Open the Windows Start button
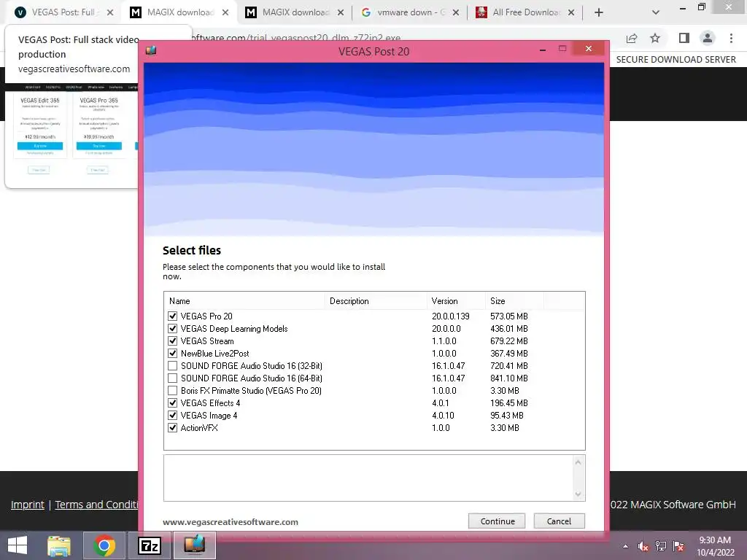Viewport: 747px width, 560px height. tap(18, 545)
